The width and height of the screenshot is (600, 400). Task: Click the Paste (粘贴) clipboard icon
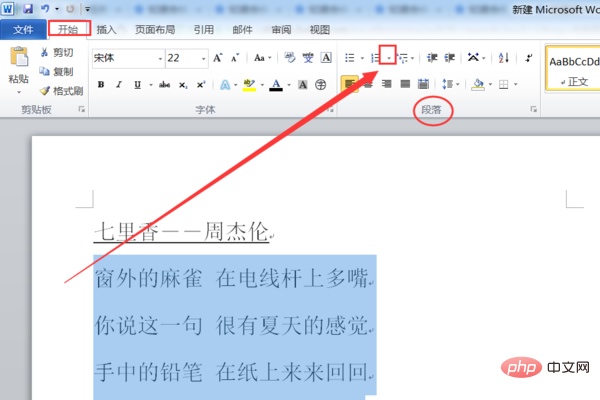(x=18, y=60)
